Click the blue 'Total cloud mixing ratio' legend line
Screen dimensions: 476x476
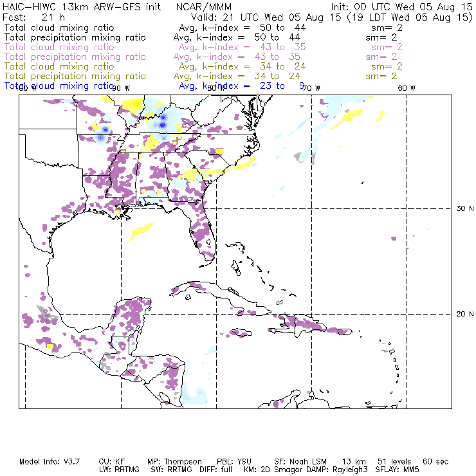(x=59, y=86)
